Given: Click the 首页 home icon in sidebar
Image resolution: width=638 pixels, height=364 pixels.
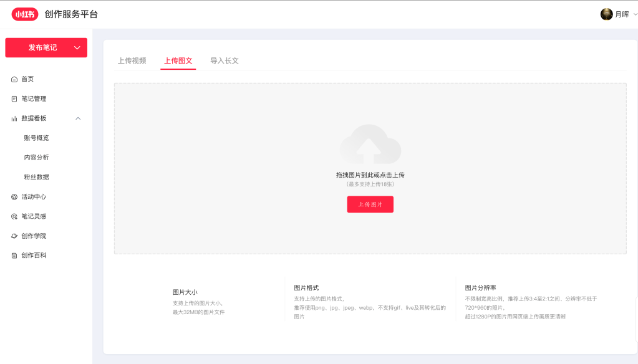Looking at the screenshot, I should [14, 79].
